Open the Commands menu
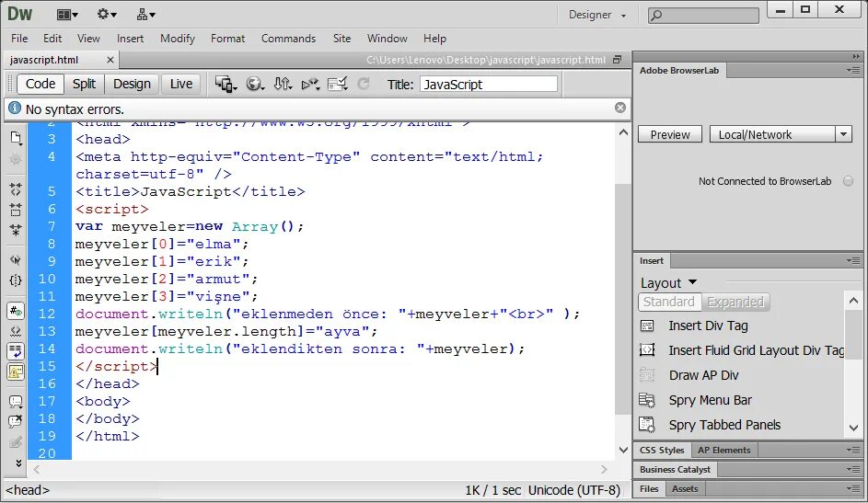The image size is (868, 503). [288, 38]
